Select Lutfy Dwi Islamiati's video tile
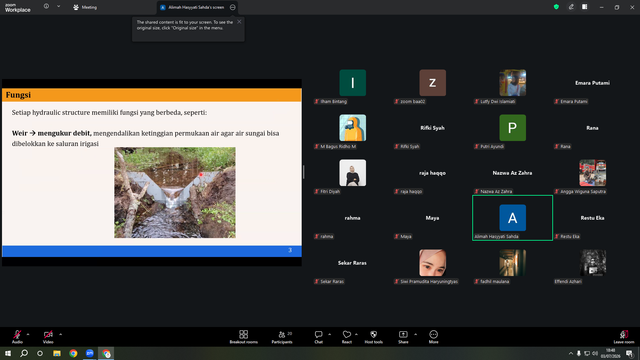This screenshot has width=640, height=360. click(x=513, y=83)
